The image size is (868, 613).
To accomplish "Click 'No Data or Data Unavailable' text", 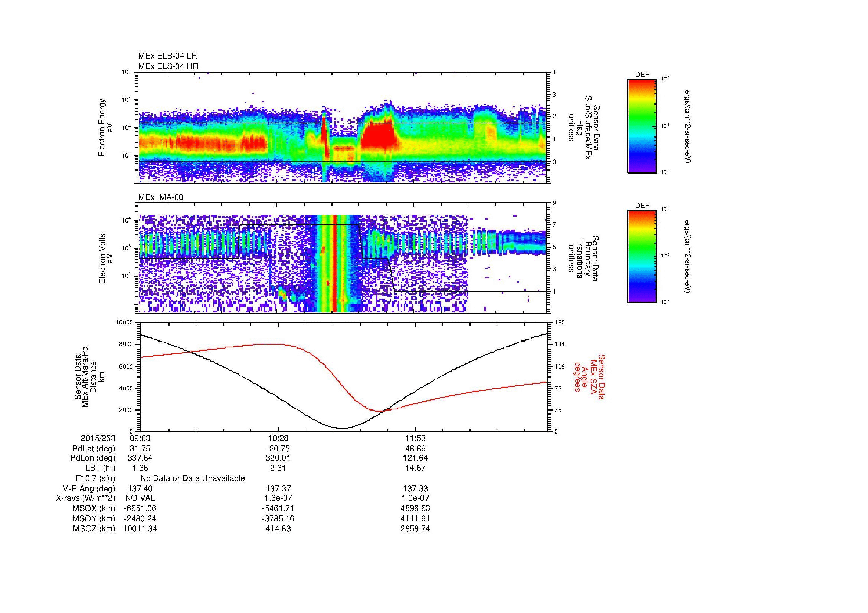I will click(x=193, y=478).
